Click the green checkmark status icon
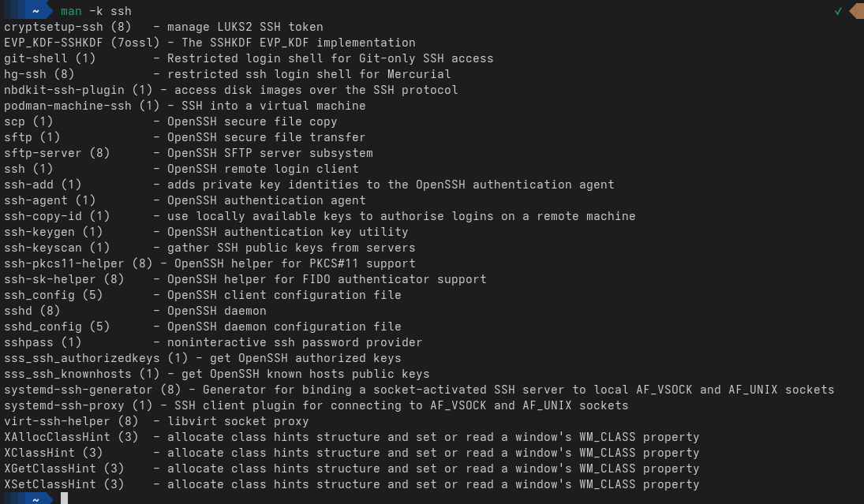This screenshot has width=864, height=504. 838,11
